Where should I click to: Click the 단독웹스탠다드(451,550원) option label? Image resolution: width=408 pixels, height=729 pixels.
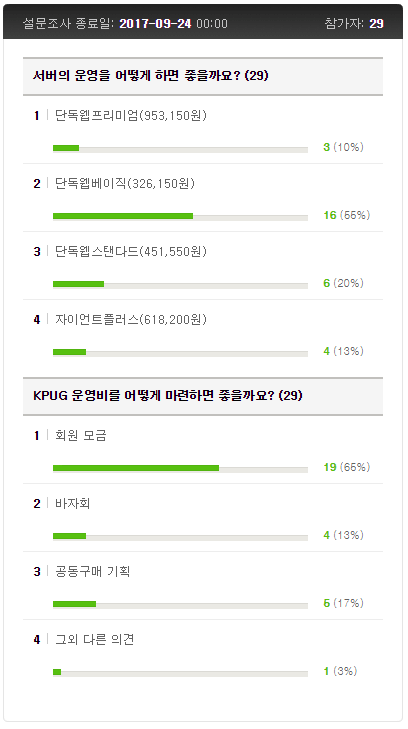pyautogui.click(x=131, y=251)
